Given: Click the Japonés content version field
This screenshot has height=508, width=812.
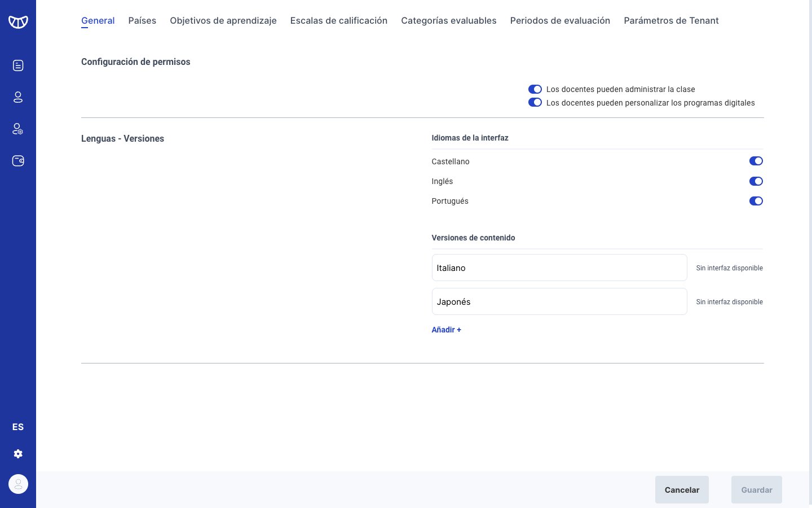Looking at the screenshot, I should pos(559,301).
